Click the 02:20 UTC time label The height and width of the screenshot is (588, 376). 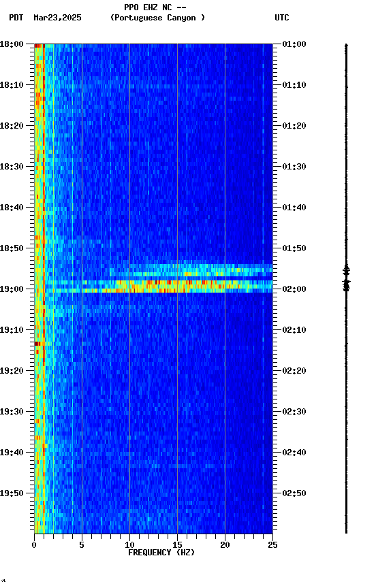294,371
